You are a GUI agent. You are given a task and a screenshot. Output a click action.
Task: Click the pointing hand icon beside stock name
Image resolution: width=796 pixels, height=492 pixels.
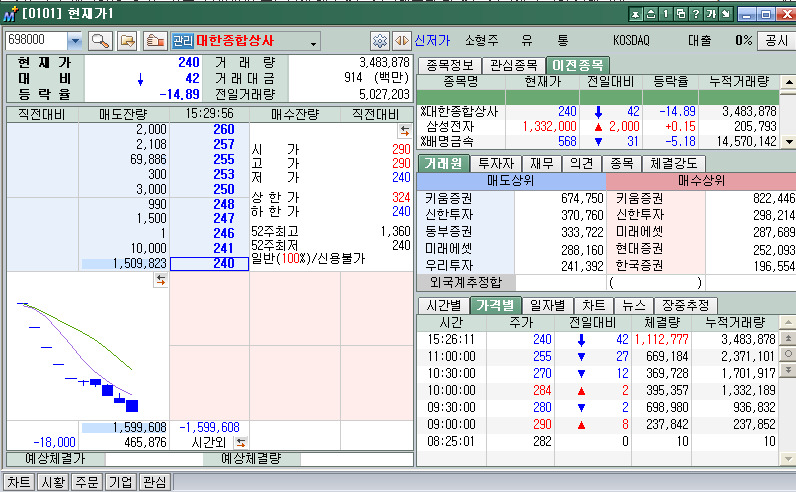pyautogui.click(x=155, y=41)
